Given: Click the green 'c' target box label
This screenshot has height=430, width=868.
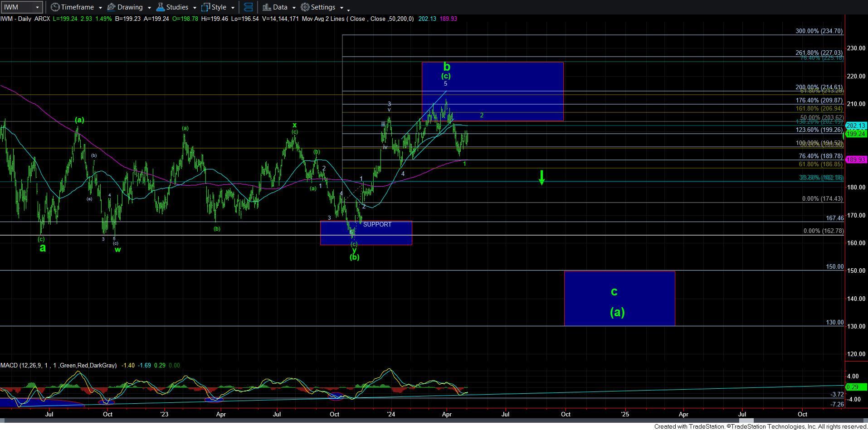Looking at the screenshot, I should (x=614, y=291).
